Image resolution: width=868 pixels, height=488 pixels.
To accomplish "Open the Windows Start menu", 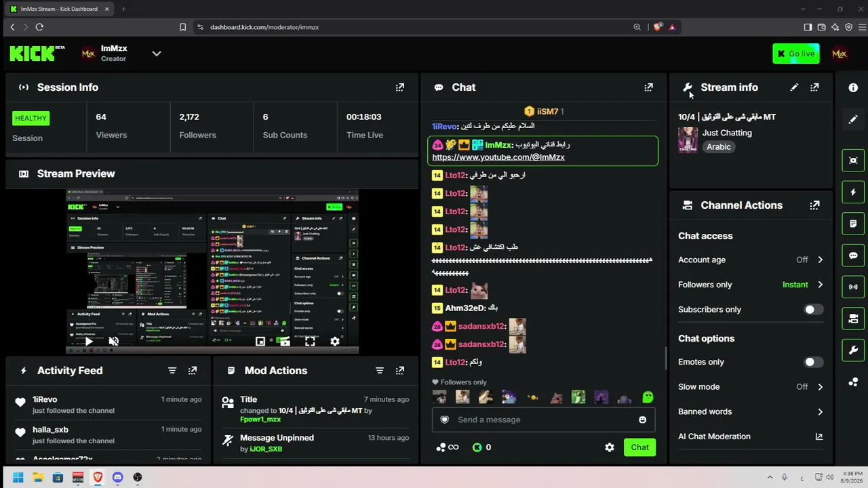I will [18, 477].
